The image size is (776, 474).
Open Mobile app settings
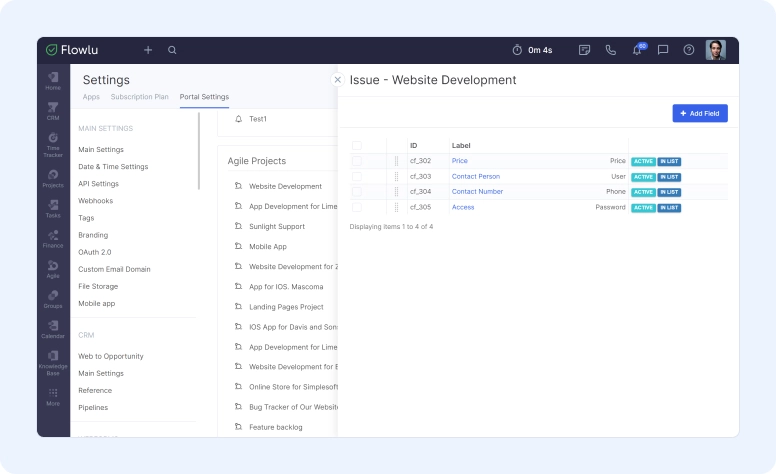click(x=97, y=303)
